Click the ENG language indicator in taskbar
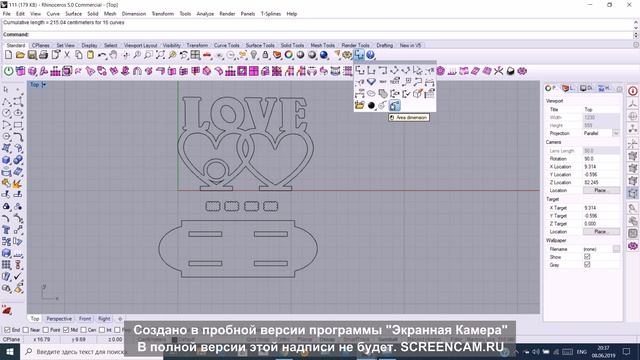The image size is (640, 360). (581, 351)
